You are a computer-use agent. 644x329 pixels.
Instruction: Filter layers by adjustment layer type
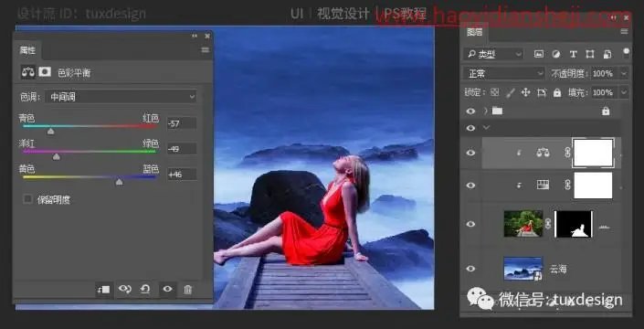[x=556, y=54]
